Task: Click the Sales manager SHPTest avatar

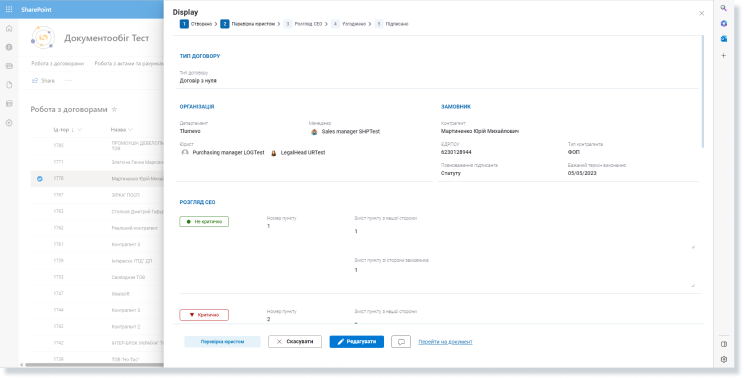Action: click(x=314, y=132)
